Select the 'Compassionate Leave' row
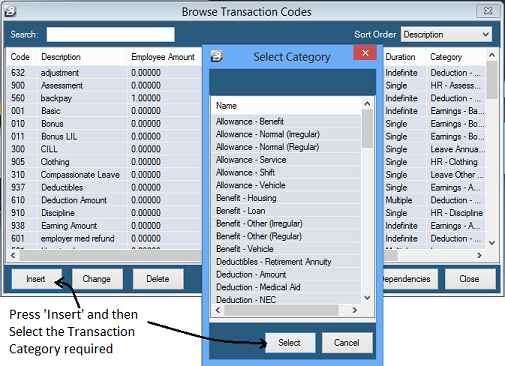Image resolution: width=505 pixels, height=366 pixels. pyautogui.click(x=104, y=175)
